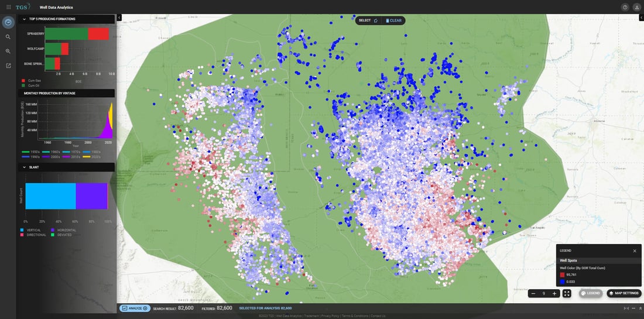
Task: Open the apps grid menu
Action: tap(8, 7)
